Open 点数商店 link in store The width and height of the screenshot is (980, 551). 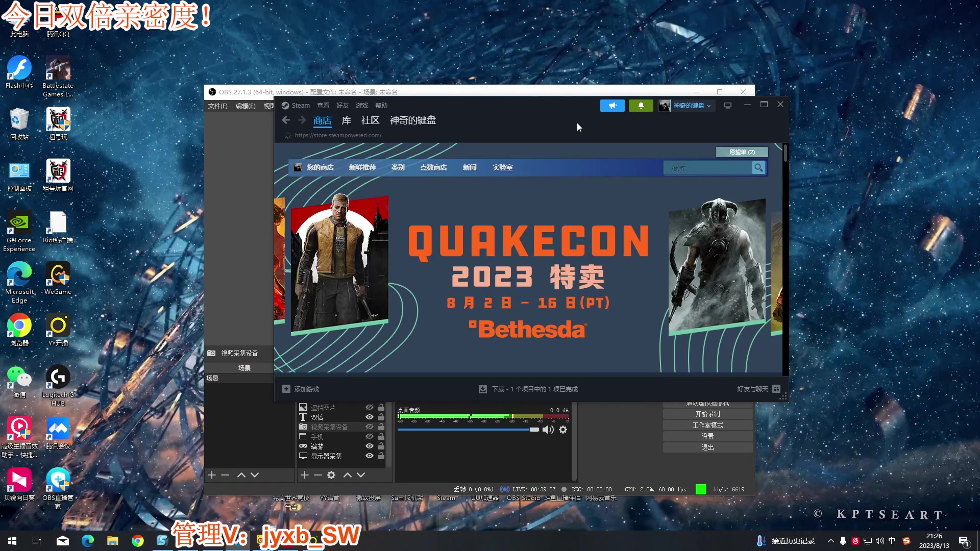click(x=433, y=167)
